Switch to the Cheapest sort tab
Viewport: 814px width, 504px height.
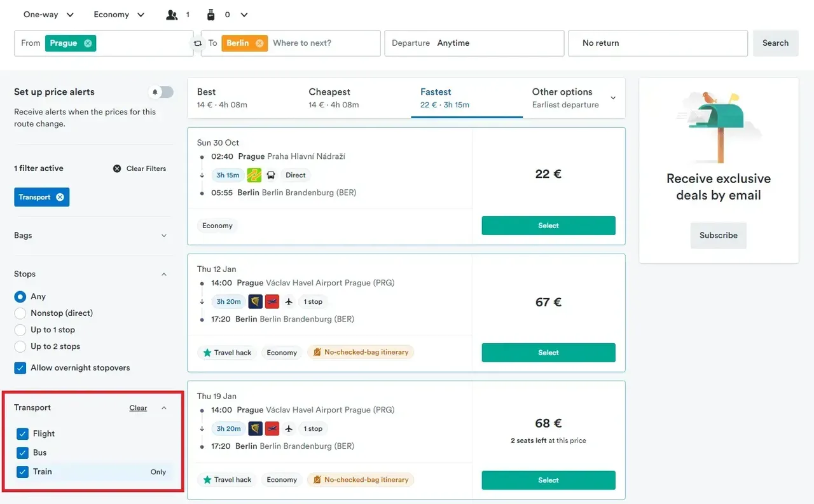pos(355,98)
